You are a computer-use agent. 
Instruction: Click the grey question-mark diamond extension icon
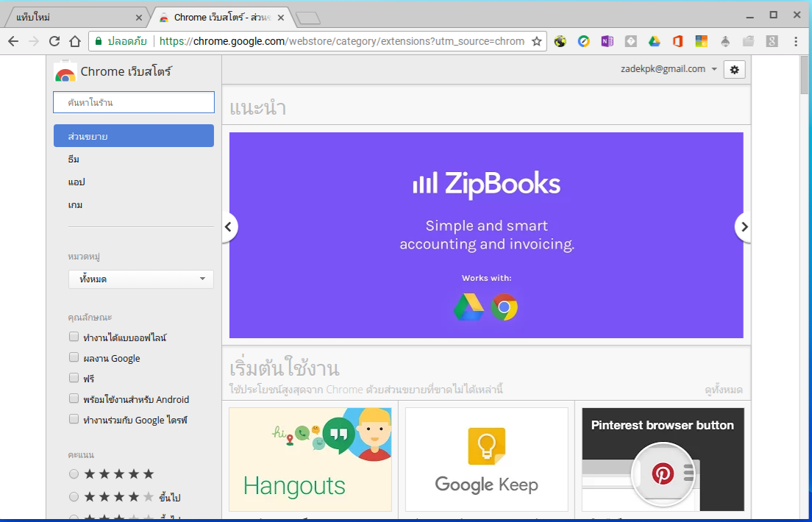coord(631,41)
